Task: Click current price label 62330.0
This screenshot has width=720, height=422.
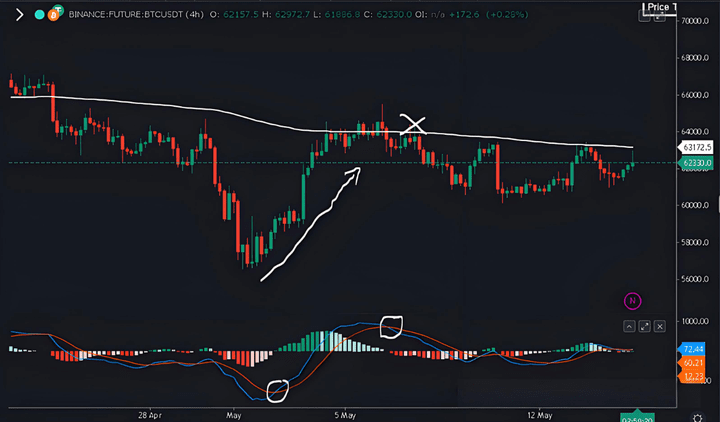Action: pyautogui.click(x=696, y=163)
